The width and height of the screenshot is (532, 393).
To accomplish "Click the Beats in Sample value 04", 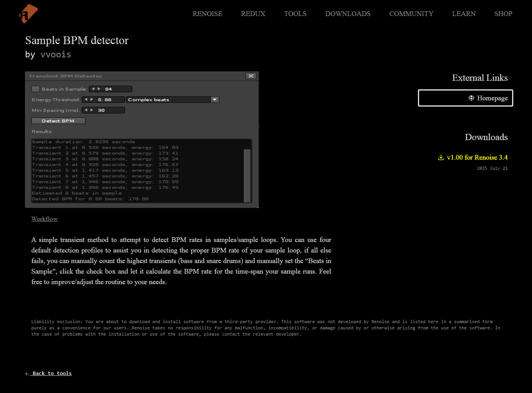I will [x=109, y=89].
